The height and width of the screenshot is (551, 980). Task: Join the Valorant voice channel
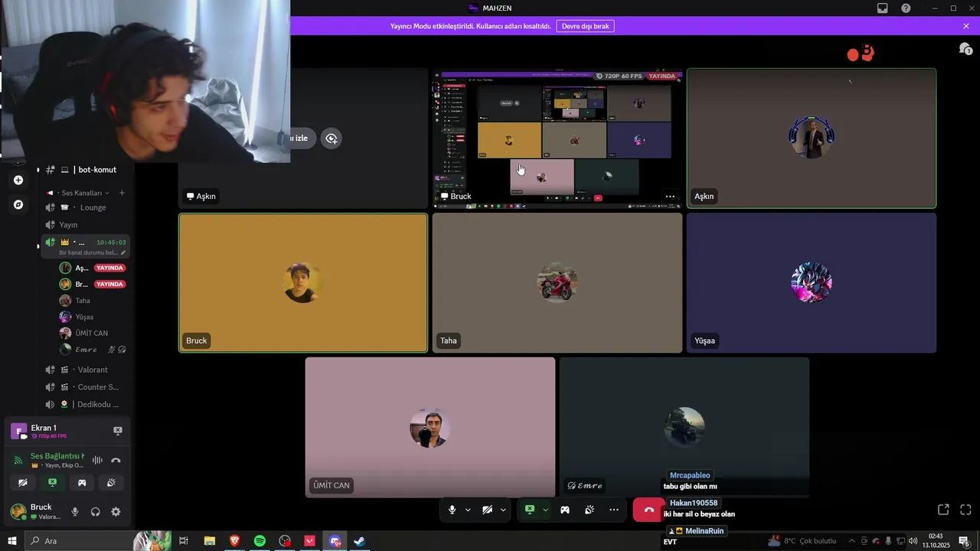tap(86, 370)
